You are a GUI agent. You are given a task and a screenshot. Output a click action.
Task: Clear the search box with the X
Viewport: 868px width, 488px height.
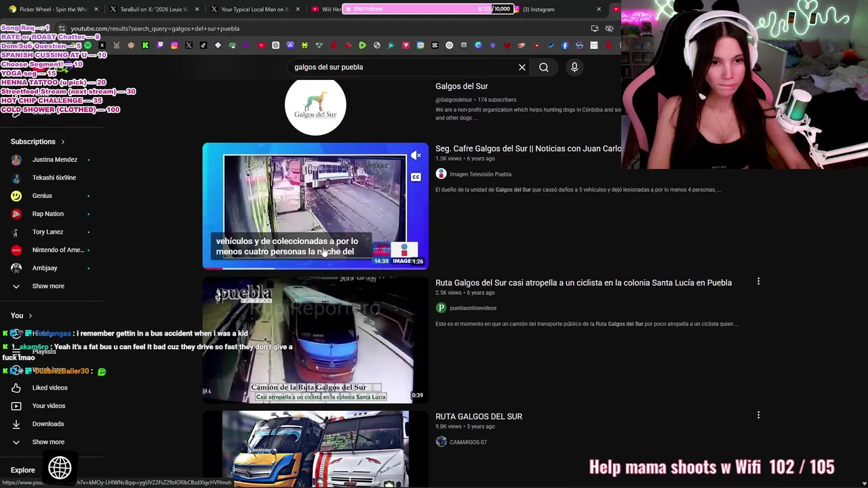[x=522, y=67]
